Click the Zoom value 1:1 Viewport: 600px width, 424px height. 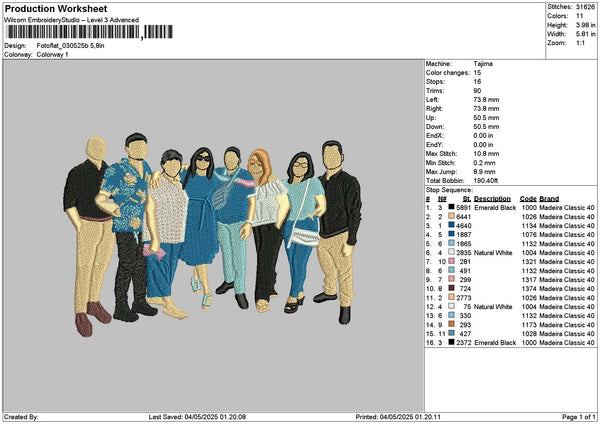580,43
